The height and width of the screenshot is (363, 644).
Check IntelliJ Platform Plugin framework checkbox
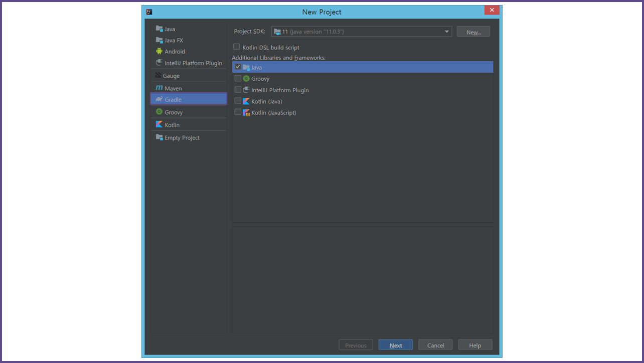(238, 90)
